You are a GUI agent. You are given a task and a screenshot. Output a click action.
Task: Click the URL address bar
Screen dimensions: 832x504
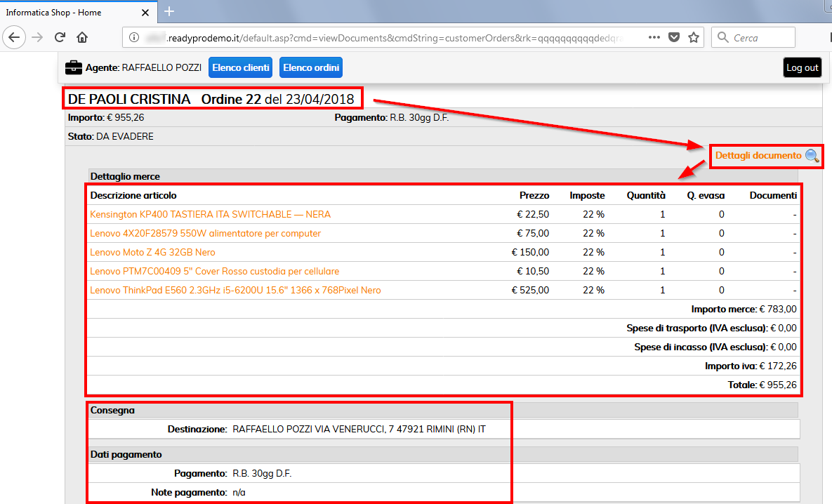pyautogui.click(x=393, y=37)
